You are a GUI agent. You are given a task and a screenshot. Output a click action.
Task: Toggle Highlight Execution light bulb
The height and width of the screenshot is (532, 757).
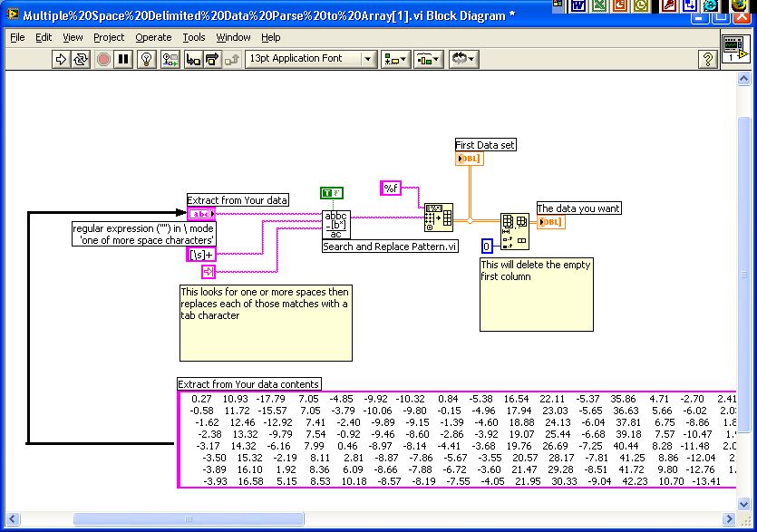point(145,59)
